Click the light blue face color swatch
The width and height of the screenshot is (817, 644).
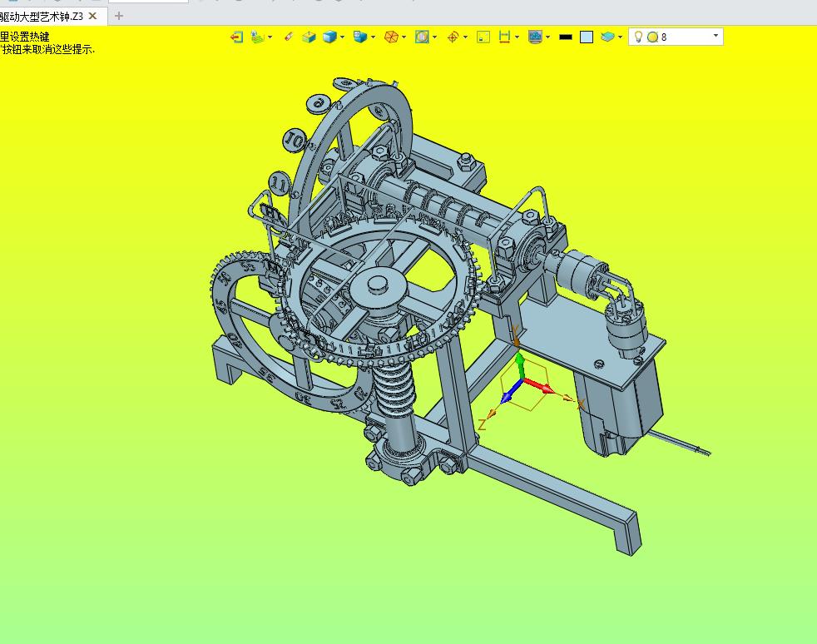pos(587,37)
